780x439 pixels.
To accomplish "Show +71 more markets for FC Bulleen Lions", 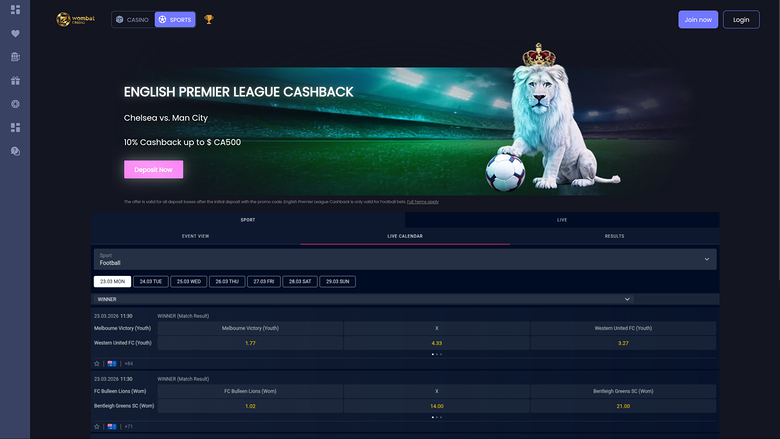I will tap(129, 427).
